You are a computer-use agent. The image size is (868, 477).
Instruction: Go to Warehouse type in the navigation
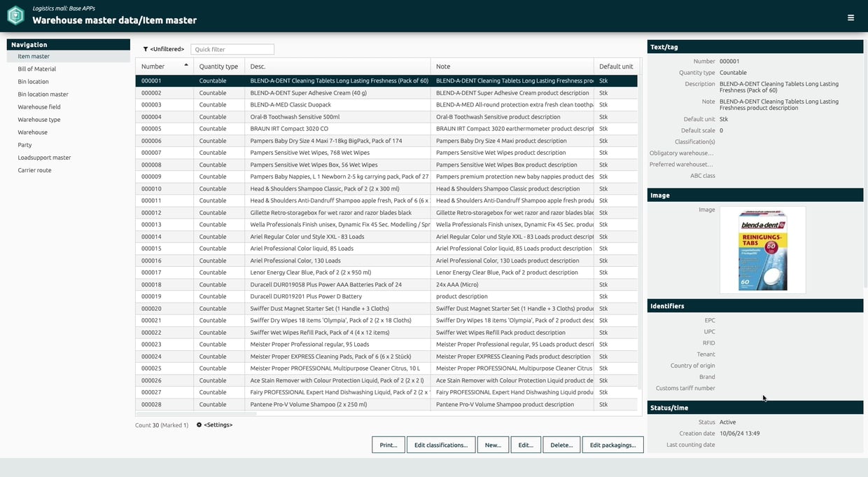coord(39,119)
